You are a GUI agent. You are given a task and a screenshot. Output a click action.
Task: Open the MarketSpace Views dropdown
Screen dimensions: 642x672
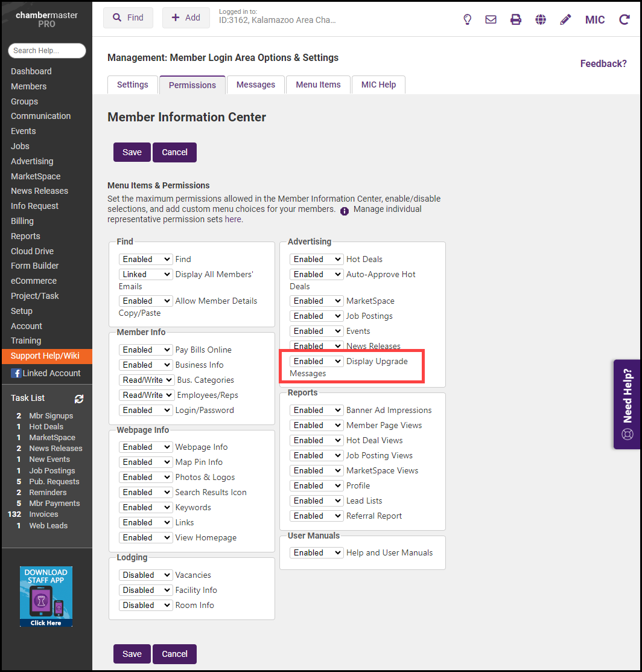coord(317,470)
